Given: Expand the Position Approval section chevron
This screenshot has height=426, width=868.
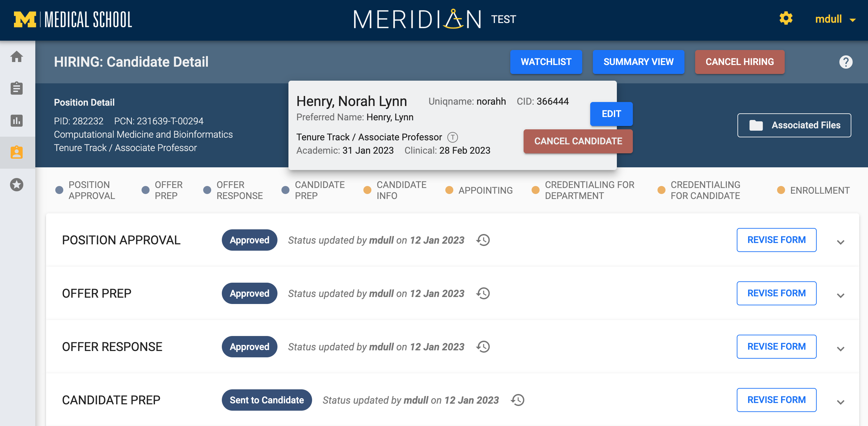Looking at the screenshot, I should (840, 242).
